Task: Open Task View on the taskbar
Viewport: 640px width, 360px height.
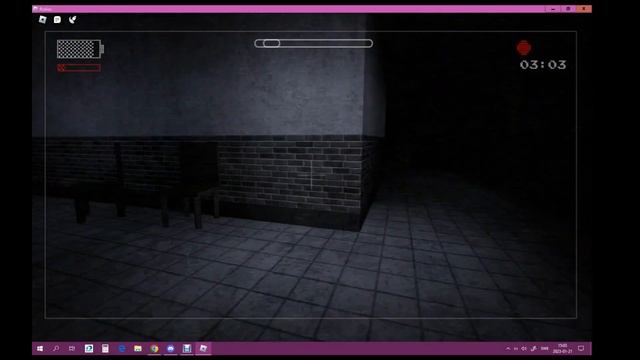Action: [72, 348]
